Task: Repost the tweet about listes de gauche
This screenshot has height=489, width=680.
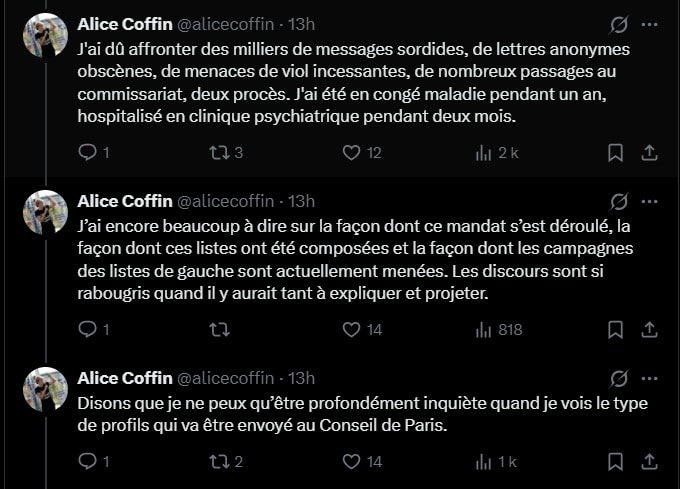Action: pos(218,329)
